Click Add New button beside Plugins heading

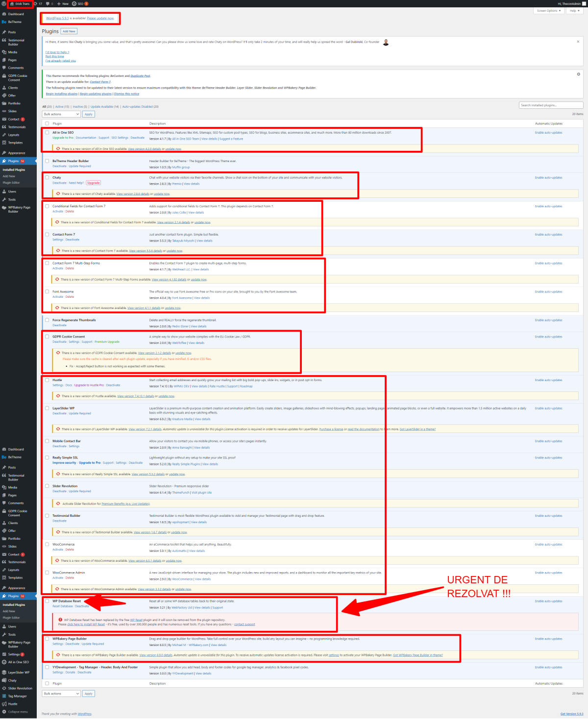point(69,31)
